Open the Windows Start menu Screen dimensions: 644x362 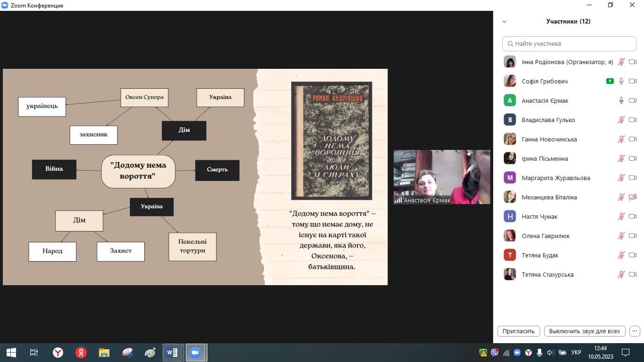(11, 353)
